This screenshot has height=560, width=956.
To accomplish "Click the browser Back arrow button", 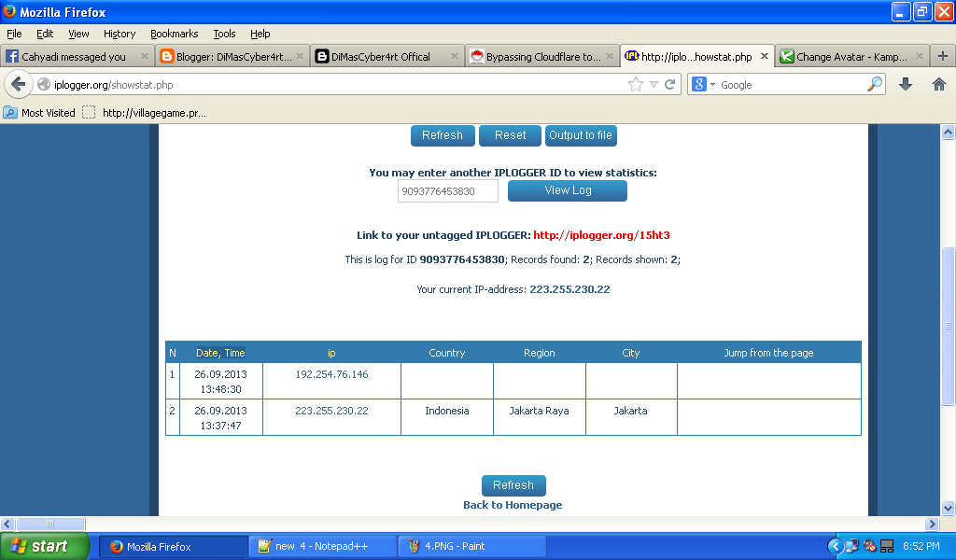I will [x=19, y=84].
